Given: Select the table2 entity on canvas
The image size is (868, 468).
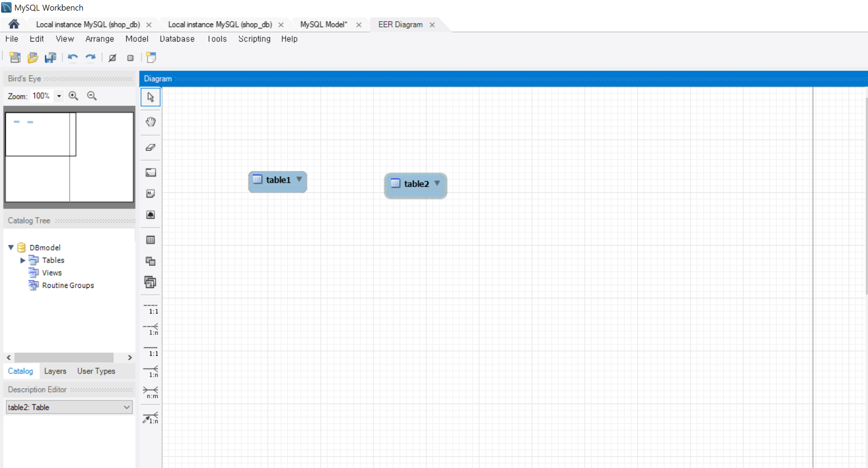Looking at the screenshot, I should tap(416, 185).
